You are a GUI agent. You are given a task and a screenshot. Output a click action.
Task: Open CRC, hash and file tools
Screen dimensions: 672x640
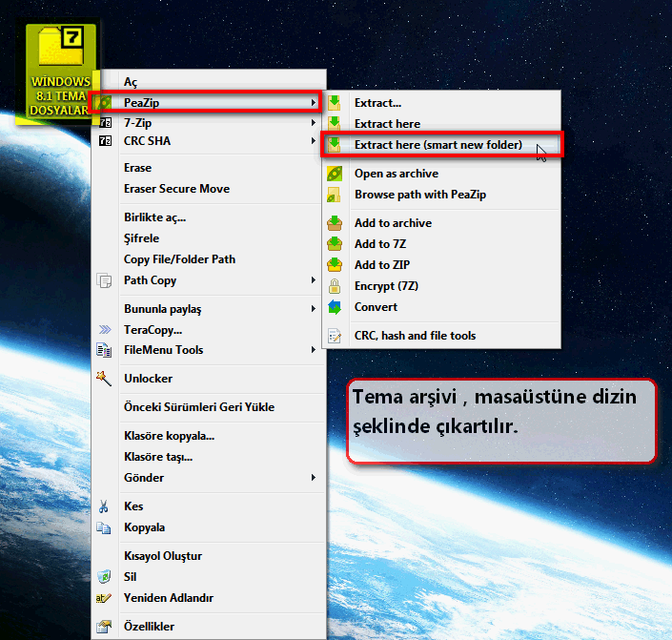pos(442,336)
